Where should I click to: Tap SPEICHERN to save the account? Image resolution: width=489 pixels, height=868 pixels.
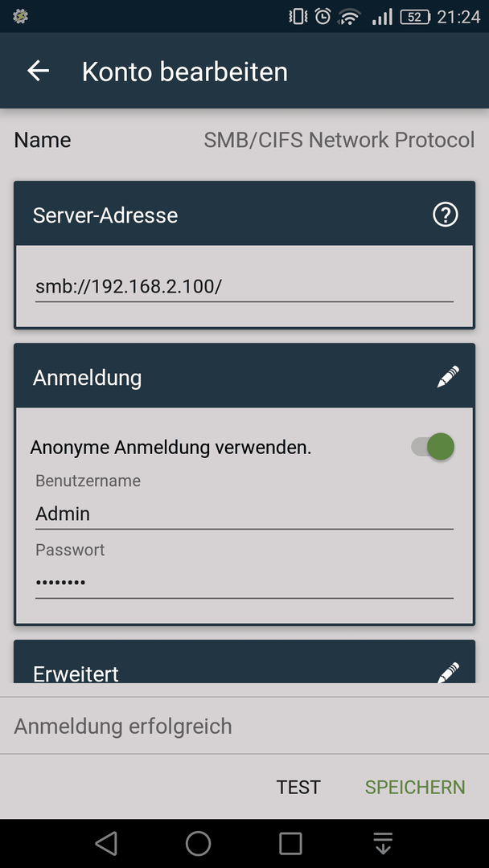coord(415,787)
